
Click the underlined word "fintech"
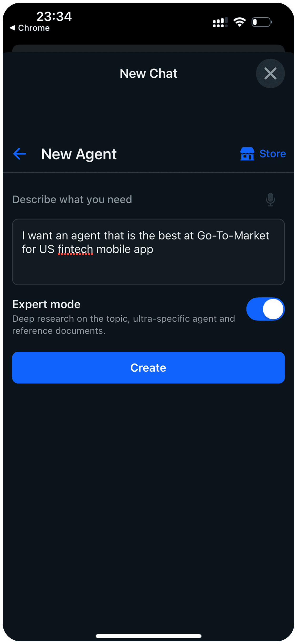click(75, 249)
